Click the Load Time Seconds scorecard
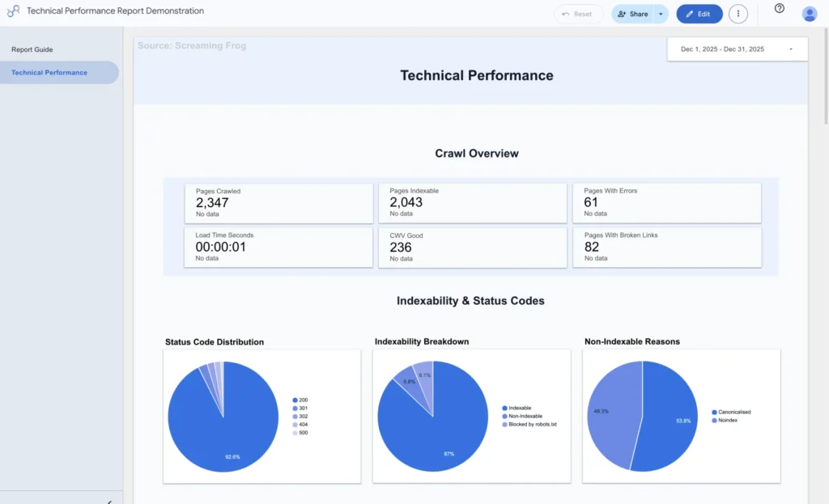The image size is (829, 504). (x=278, y=248)
